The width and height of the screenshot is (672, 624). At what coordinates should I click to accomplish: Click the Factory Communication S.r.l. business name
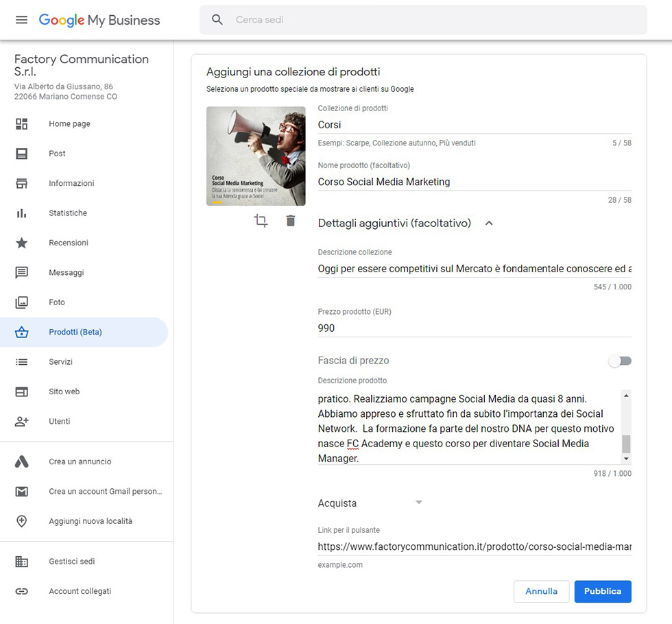coord(82,65)
